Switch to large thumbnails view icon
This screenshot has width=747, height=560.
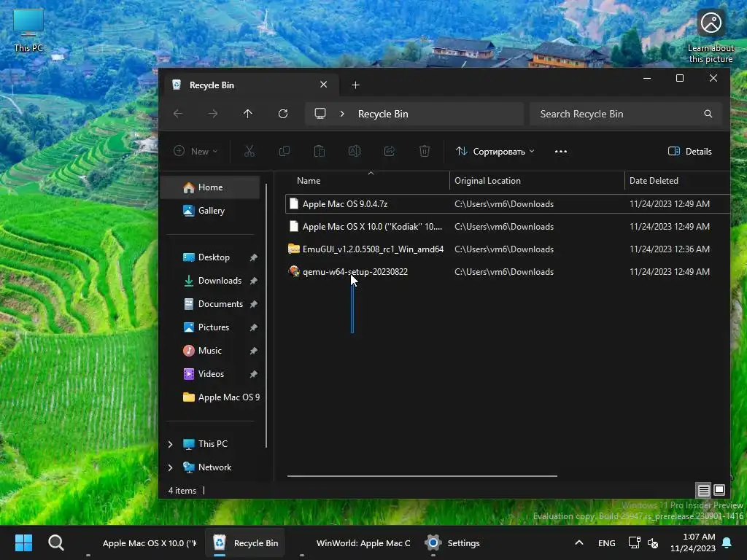click(x=719, y=490)
